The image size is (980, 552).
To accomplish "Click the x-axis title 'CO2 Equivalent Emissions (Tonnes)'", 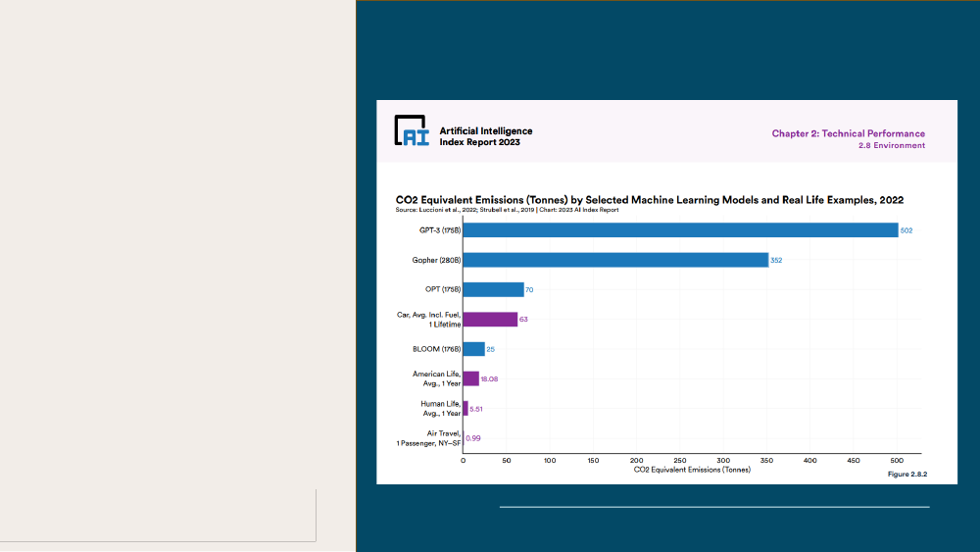I will [692, 470].
